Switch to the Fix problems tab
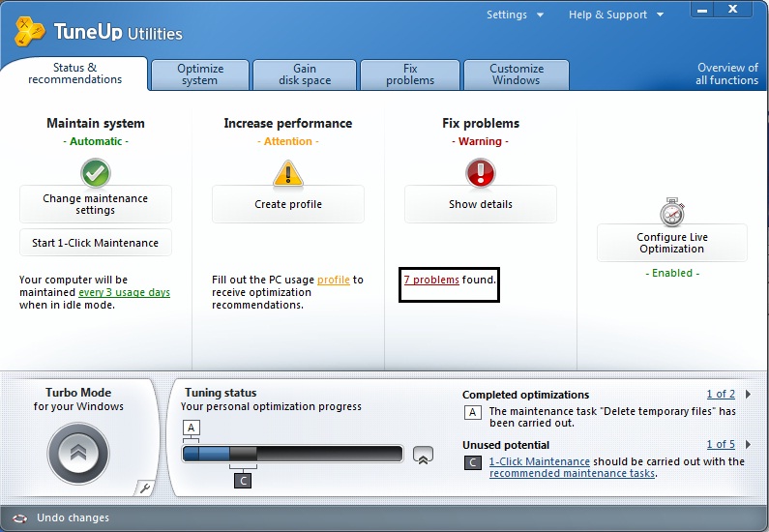Screen dimensions: 769x532 [x=410, y=74]
